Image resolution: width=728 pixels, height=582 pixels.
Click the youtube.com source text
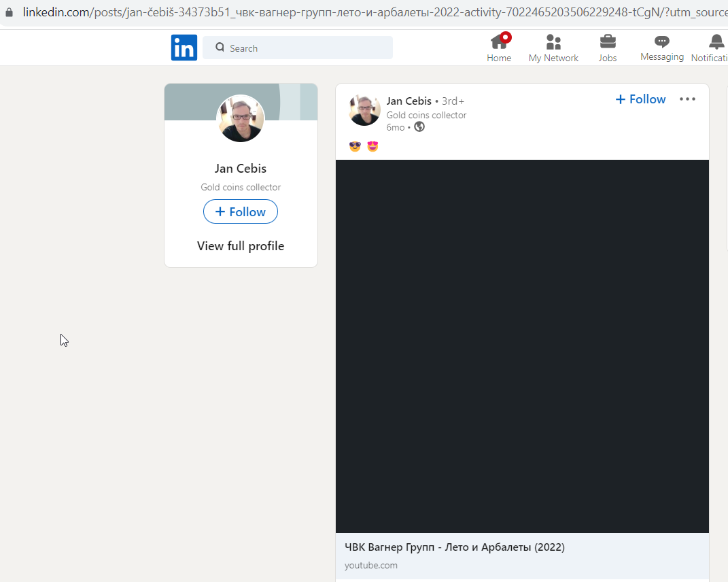371,565
